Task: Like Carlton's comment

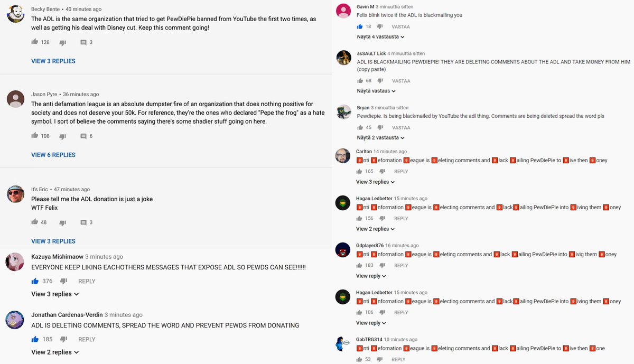Action: pyautogui.click(x=360, y=171)
